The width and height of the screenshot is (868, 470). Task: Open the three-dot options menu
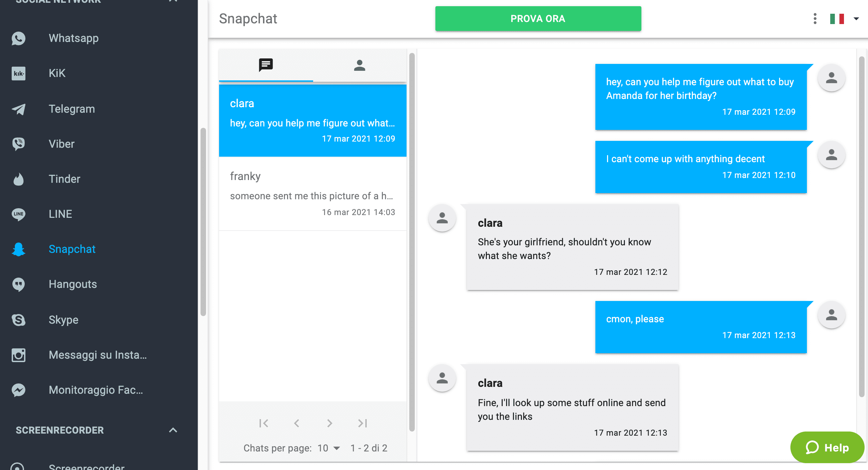pyautogui.click(x=815, y=19)
